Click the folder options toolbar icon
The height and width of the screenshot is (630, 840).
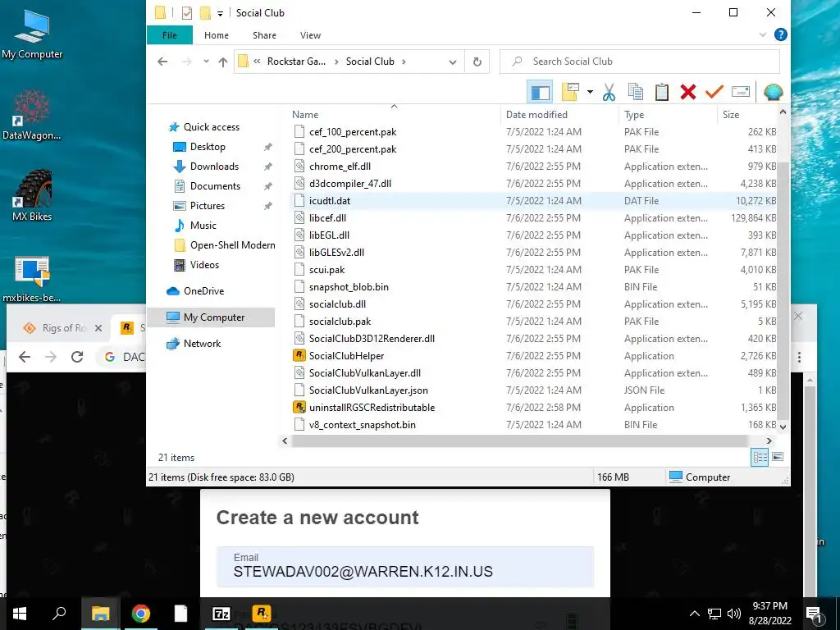[x=570, y=92]
